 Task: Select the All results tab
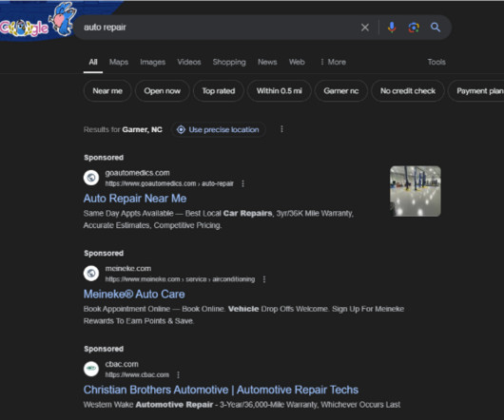pos(93,63)
